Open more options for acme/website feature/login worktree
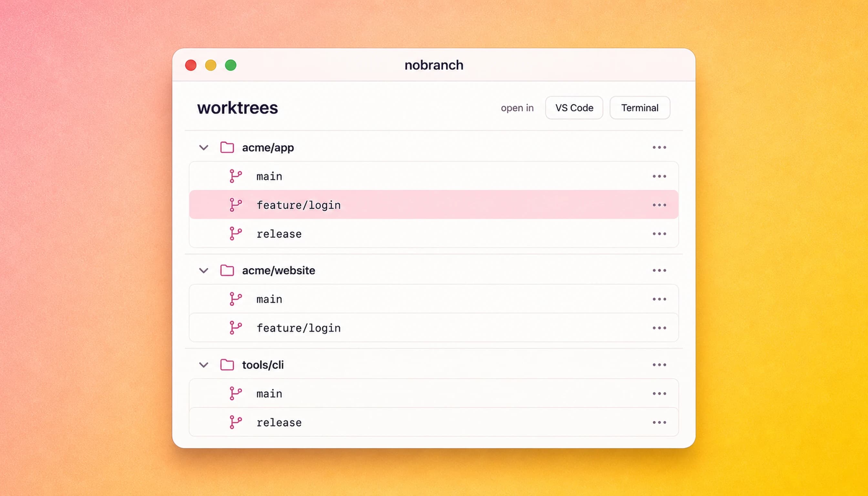The height and width of the screenshot is (496, 868). click(659, 328)
